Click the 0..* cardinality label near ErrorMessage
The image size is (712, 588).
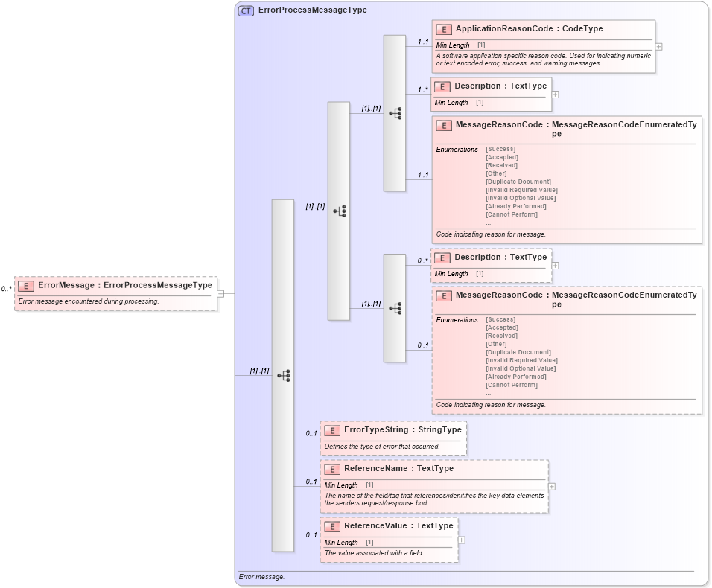pos(7,287)
